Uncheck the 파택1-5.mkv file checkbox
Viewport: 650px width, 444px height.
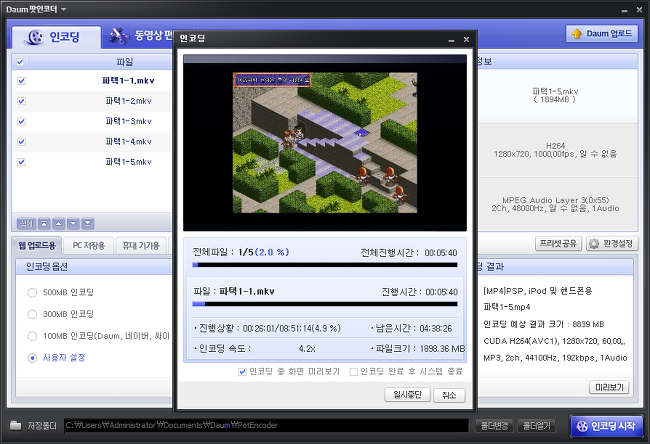coord(22,162)
